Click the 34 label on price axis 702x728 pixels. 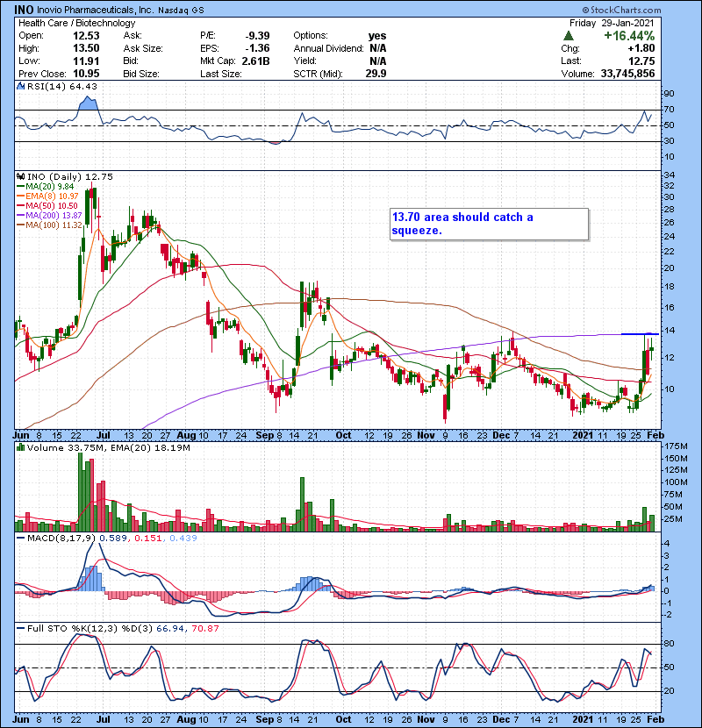[669, 175]
